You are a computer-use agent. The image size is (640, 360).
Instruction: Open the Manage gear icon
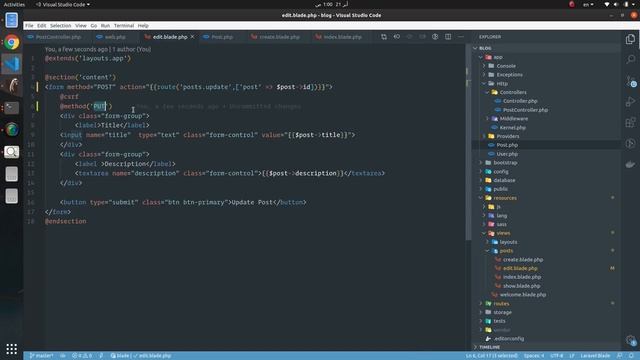coord(631,340)
